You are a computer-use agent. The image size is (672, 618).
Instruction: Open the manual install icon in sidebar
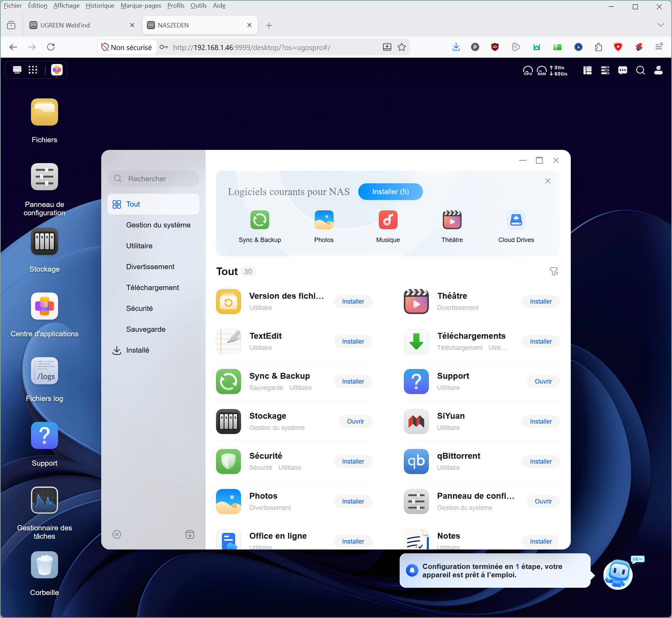pos(190,535)
